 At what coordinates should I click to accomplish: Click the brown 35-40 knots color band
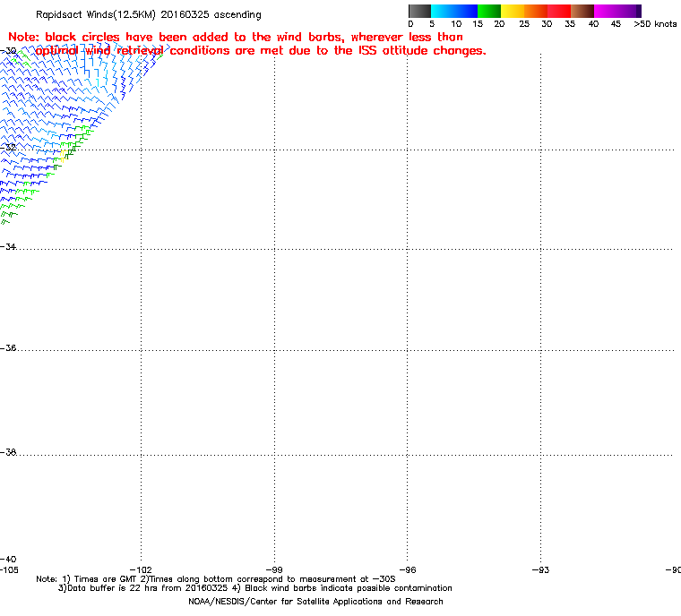click(582, 11)
